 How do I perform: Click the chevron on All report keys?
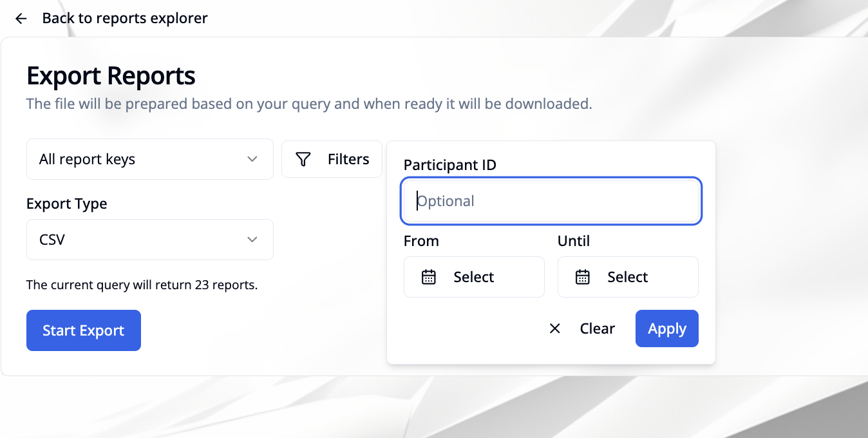(x=252, y=159)
